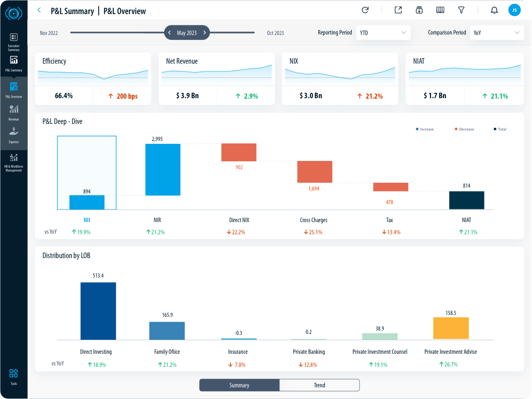Screen dimensions: 532x399
Task: Click the refresh icon in header
Action: [x=365, y=10]
